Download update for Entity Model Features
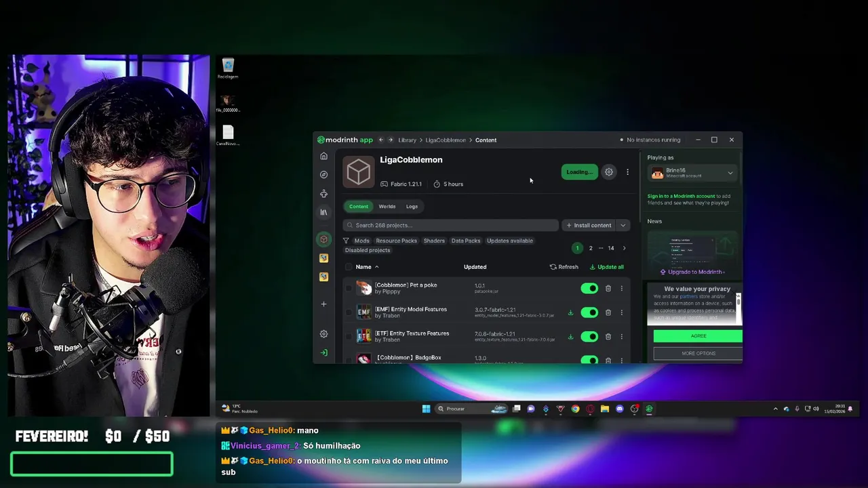Image resolution: width=868 pixels, height=488 pixels. pyautogui.click(x=570, y=312)
